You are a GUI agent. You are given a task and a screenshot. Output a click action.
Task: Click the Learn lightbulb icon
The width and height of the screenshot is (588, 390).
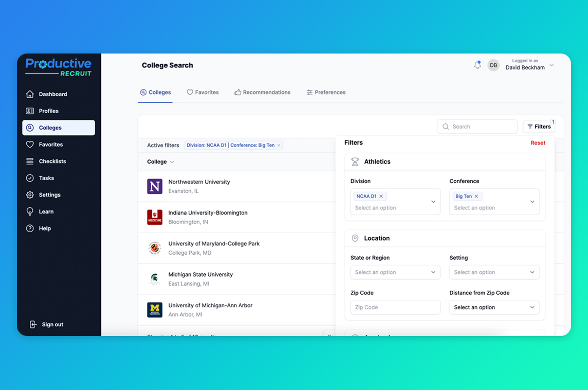(x=30, y=211)
